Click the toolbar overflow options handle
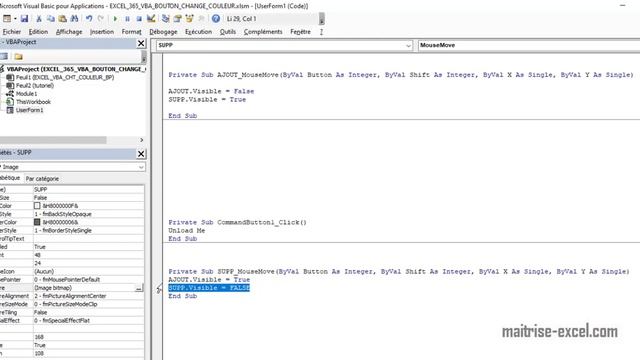The width and height of the screenshot is (640, 360). (322, 19)
